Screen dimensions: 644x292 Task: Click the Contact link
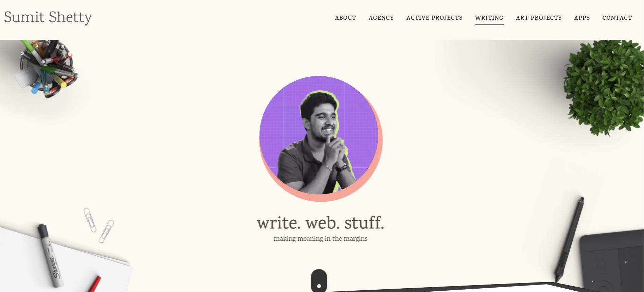pyautogui.click(x=617, y=18)
